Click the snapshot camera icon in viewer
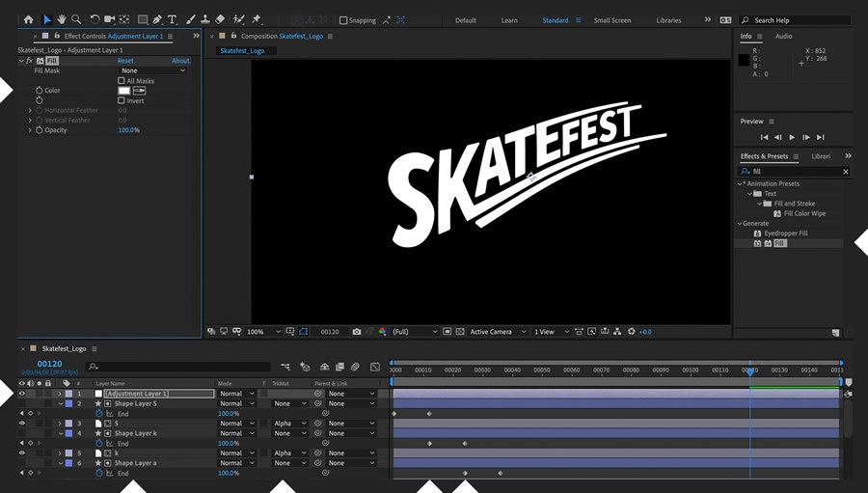868x493 pixels. (357, 332)
